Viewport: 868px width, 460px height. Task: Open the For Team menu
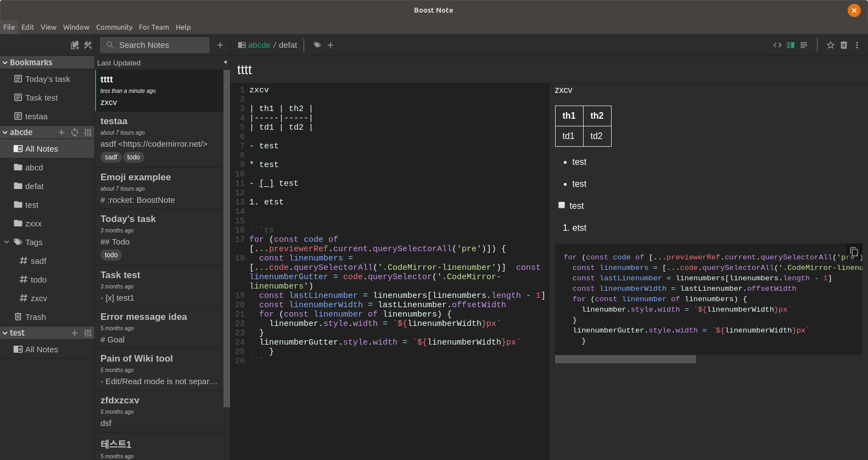click(154, 27)
